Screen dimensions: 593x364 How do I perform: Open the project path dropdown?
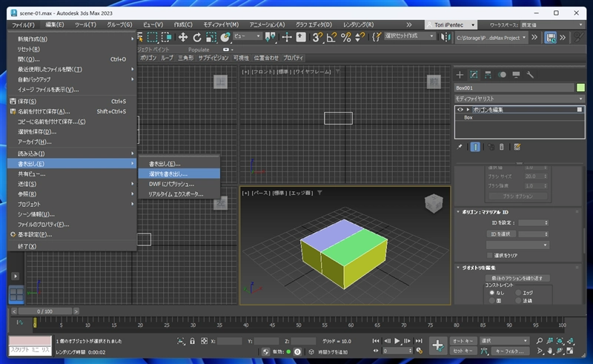click(x=491, y=38)
